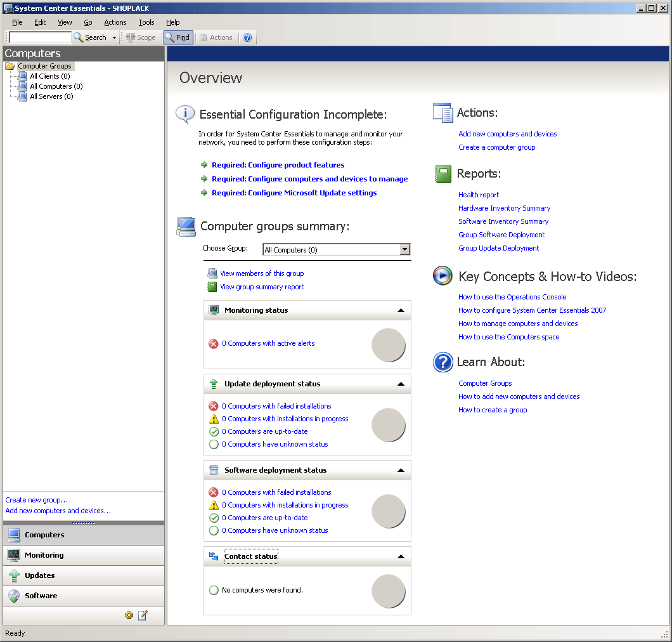This screenshot has height=642, width=672.
Task: Switch to Software workspace pane
Action: click(84, 596)
